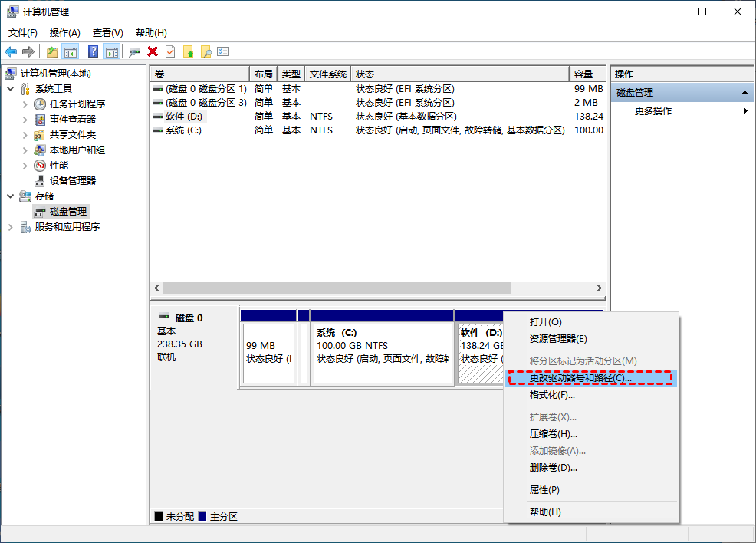The width and height of the screenshot is (756, 543).
Task: Open the 查看 menu
Action: tap(107, 32)
